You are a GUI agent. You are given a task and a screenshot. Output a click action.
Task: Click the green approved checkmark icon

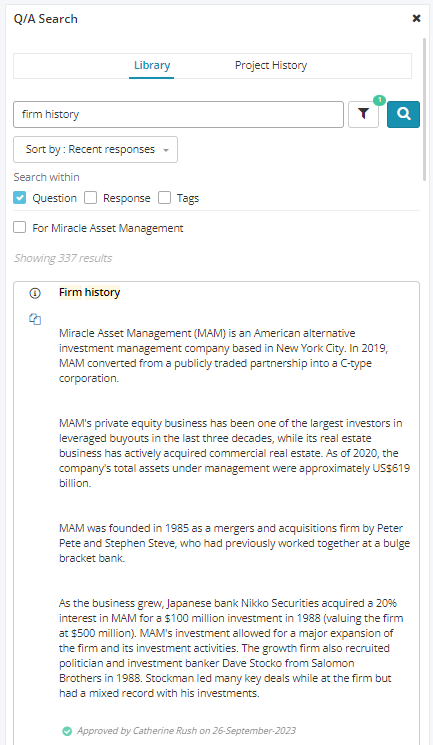[x=67, y=731]
